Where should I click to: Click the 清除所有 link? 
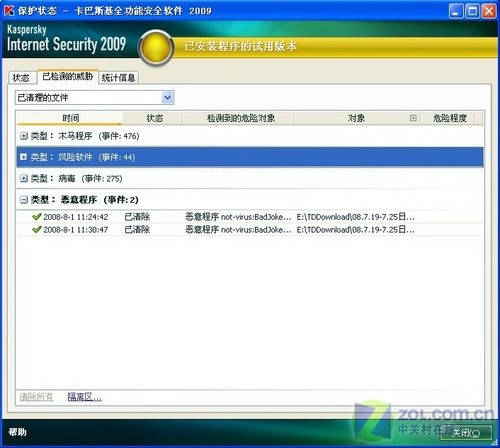coord(36,397)
